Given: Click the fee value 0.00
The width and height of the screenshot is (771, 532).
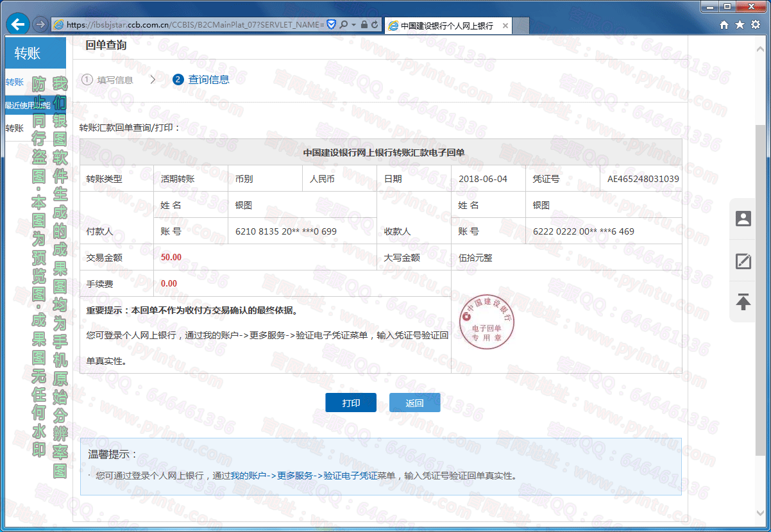Looking at the screenshot, I should pyautogui.click(x=169, y=283).
